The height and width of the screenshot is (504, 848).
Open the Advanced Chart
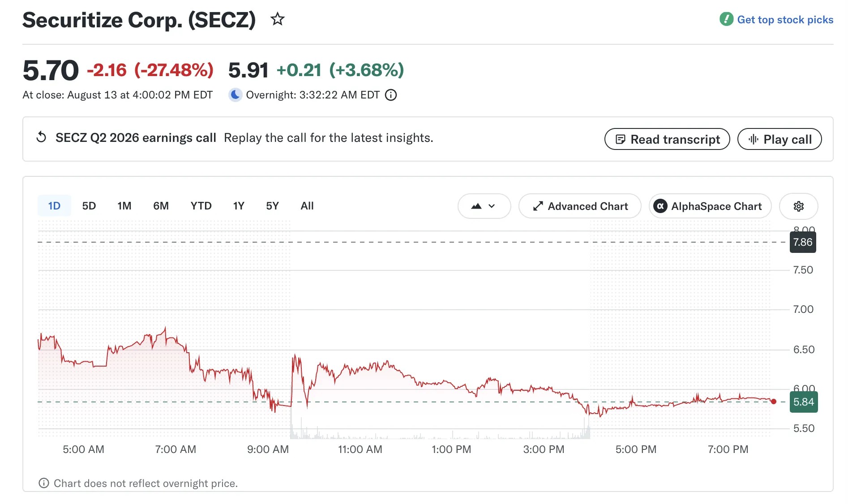[580, 206]
